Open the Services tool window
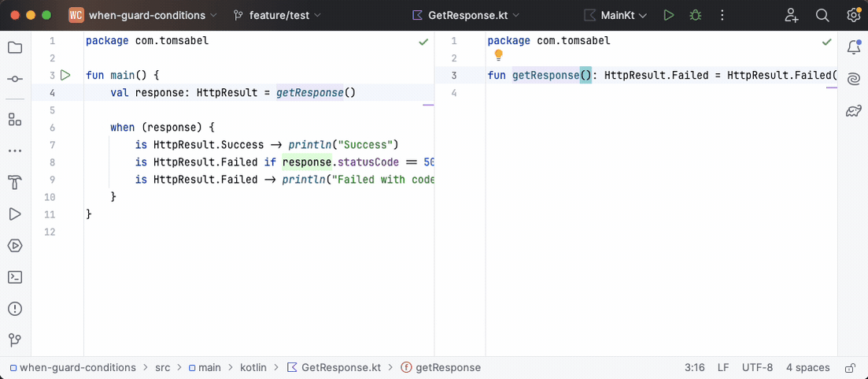868x379 pixels. pos(15,246)
